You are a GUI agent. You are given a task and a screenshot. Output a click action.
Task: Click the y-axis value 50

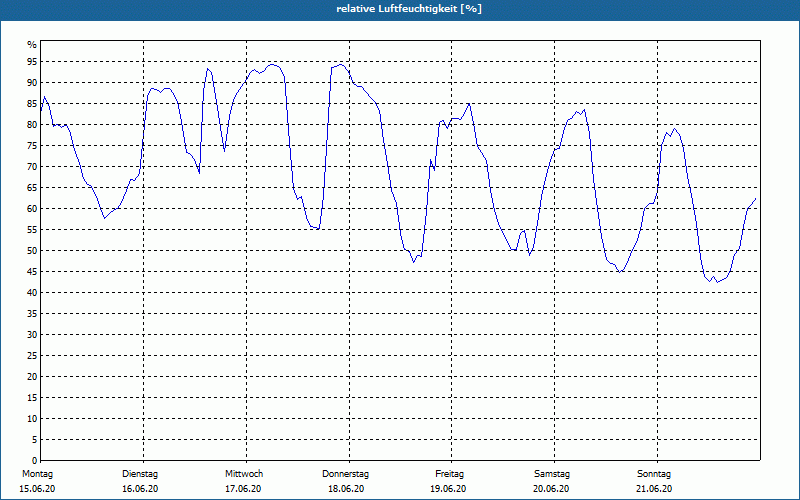pos(32,251)
